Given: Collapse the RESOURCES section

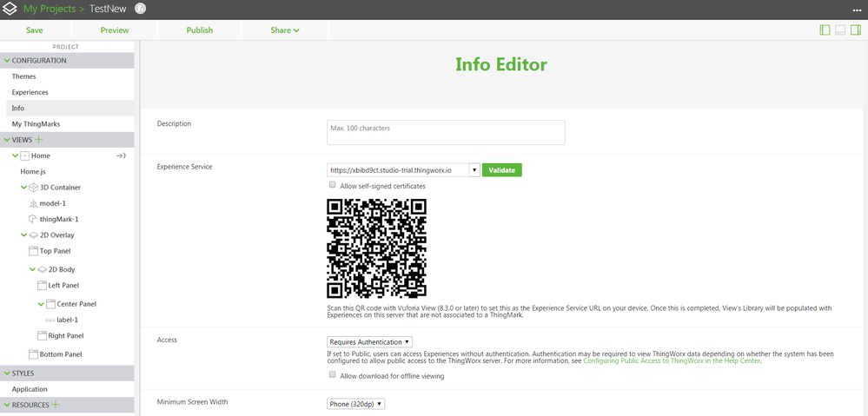Looking at the screenshot, I should click(7, 405).
